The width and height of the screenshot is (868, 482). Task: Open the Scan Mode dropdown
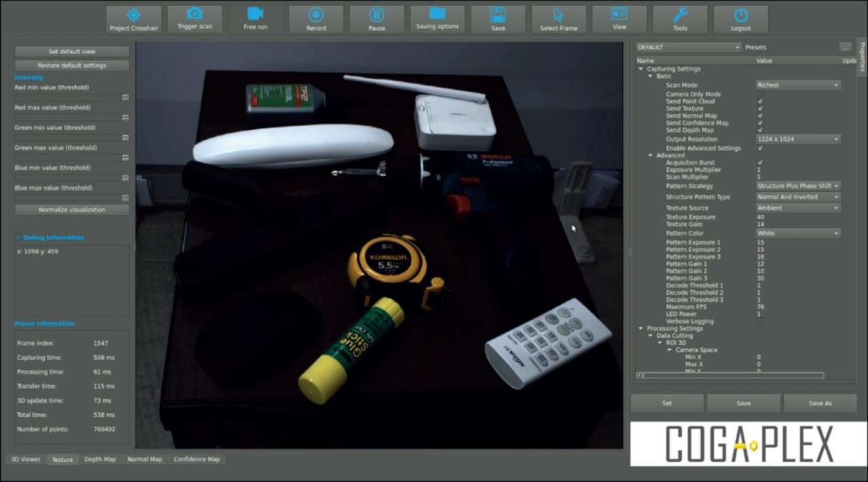pos(798,85)
